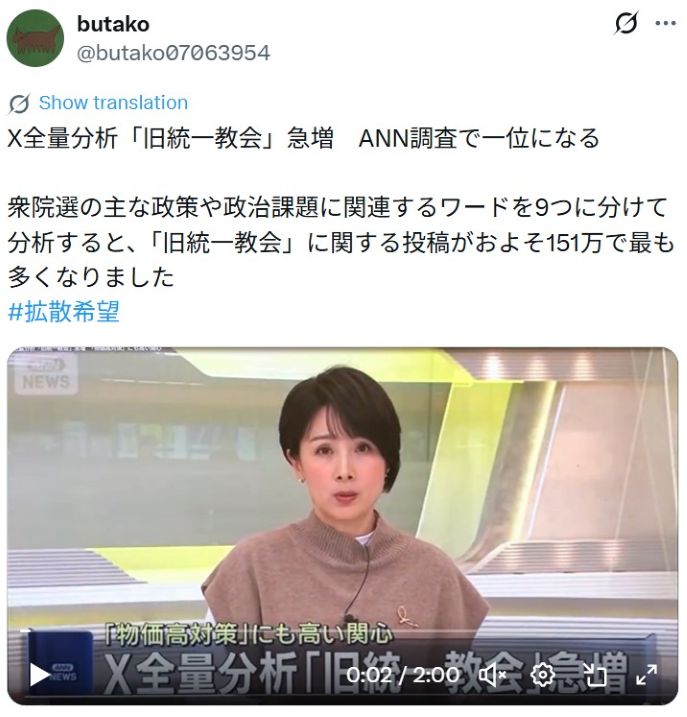687x717 pixels.
Task: Open the #拡散希望 hashtag
Action: pyautogui.click(x=64, y=312)
